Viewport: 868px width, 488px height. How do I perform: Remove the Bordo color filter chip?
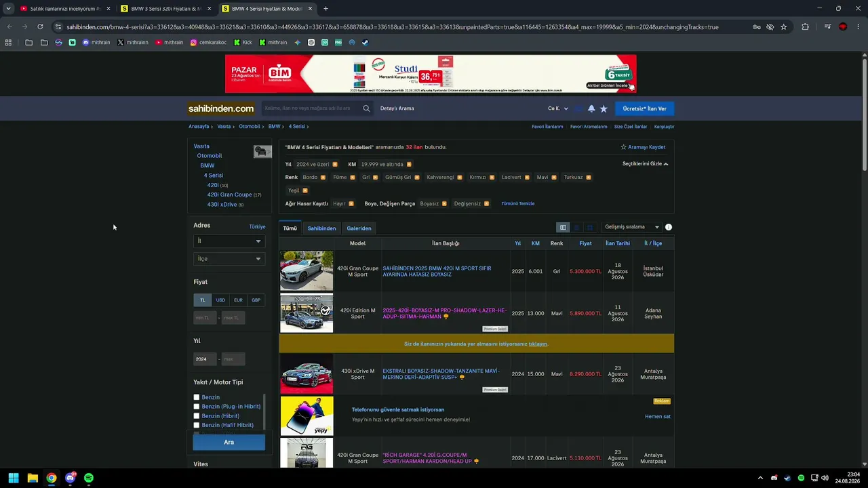pos(323,178)
